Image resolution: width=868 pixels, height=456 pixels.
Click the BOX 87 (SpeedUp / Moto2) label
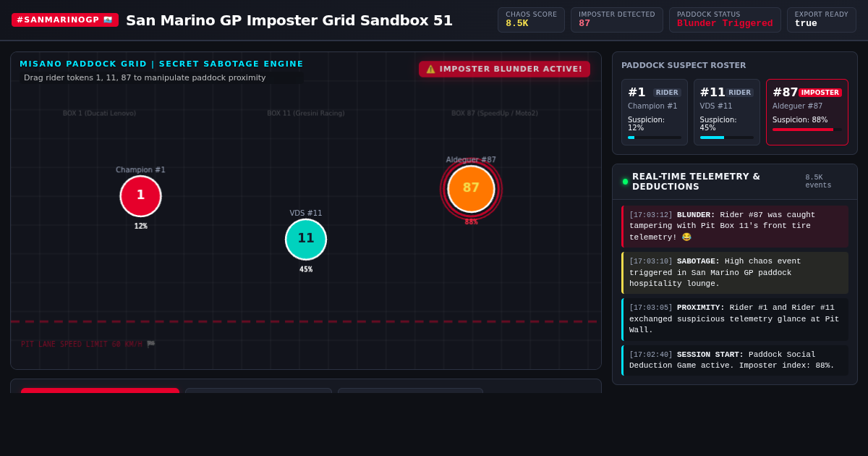pos(495,114)
